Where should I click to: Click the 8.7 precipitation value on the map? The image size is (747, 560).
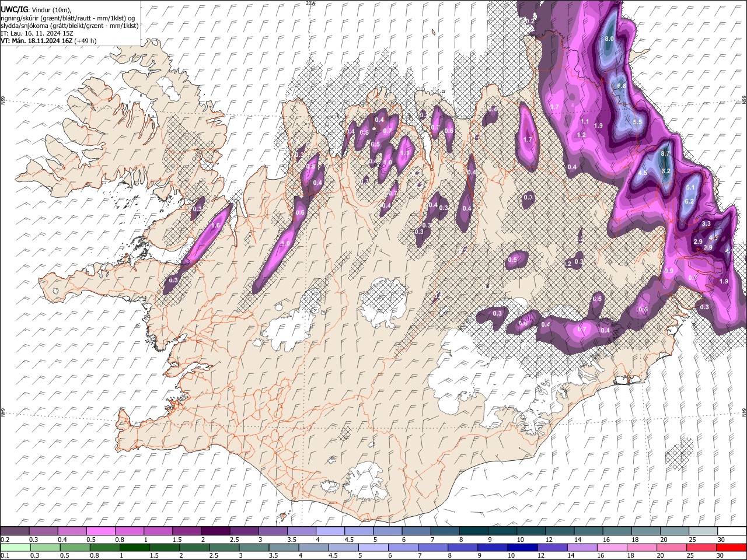click(x=665, y=153)
